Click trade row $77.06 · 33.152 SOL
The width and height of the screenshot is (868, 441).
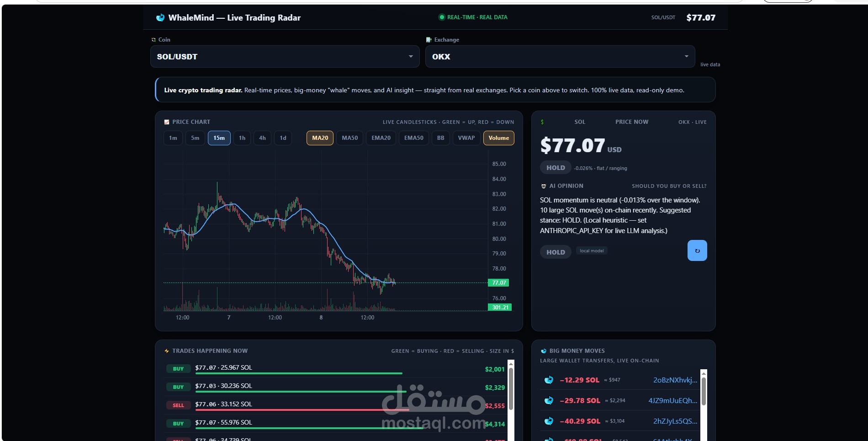[x=335, y=405]
